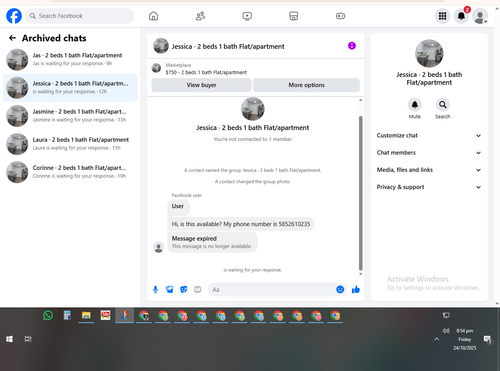Open the Friends tab icon
This screenshot has width=500, height=371.
tap(200, 16)
